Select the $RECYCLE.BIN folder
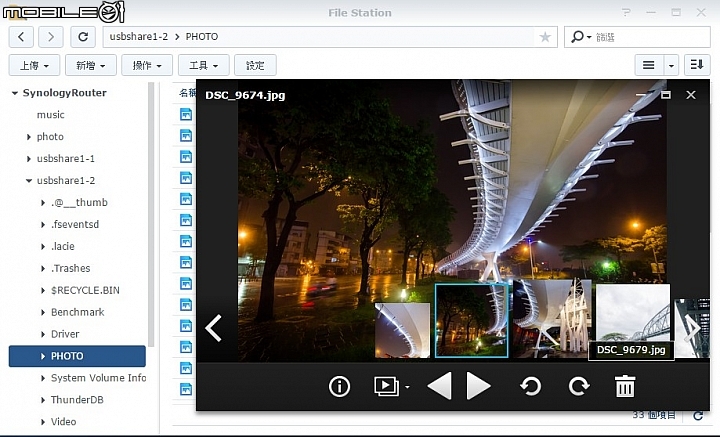 [x=85, y=290]
